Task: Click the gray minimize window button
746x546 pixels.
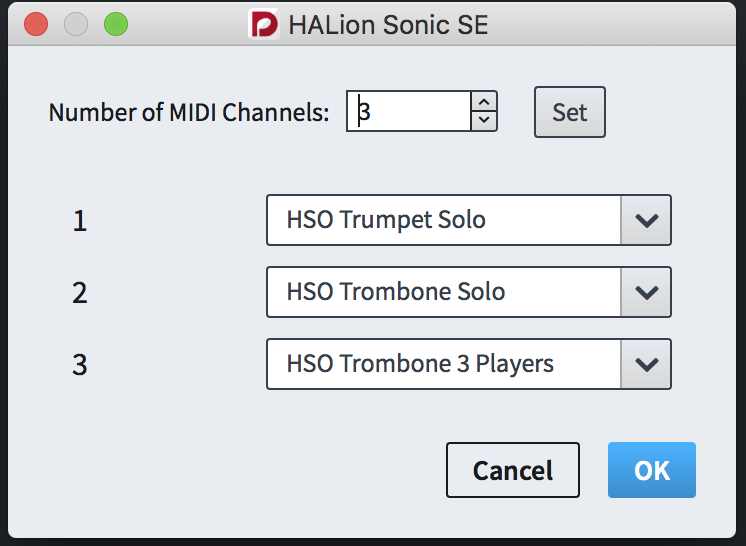Action: point(76,24)
